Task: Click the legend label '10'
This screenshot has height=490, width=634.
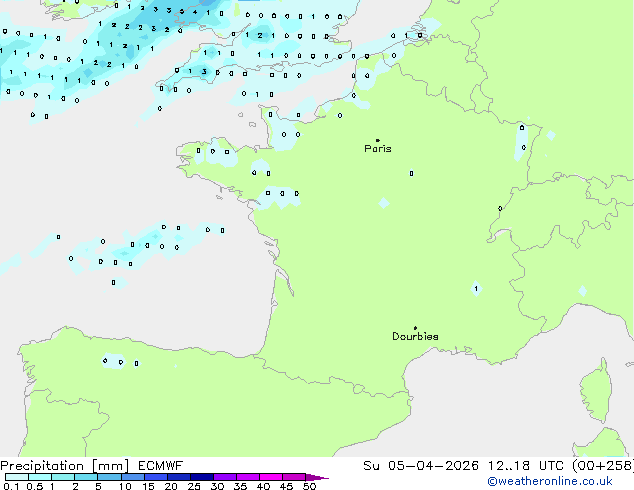Action: pos(125,486)
